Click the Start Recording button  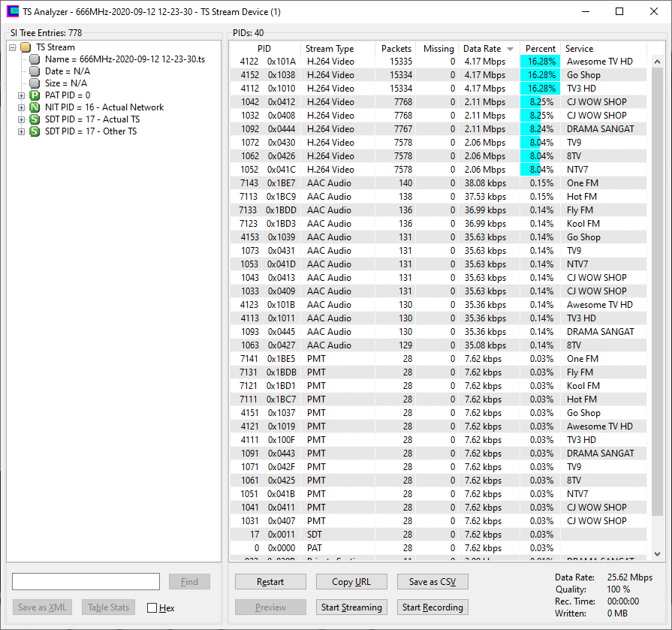pos(432,607)
